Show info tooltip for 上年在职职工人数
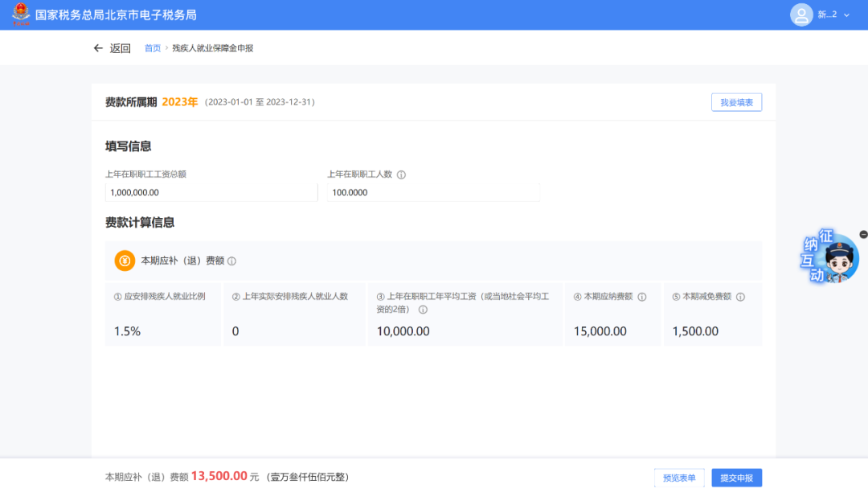The image size is (868, 493). pyautogui.click(x=401, y=175)
